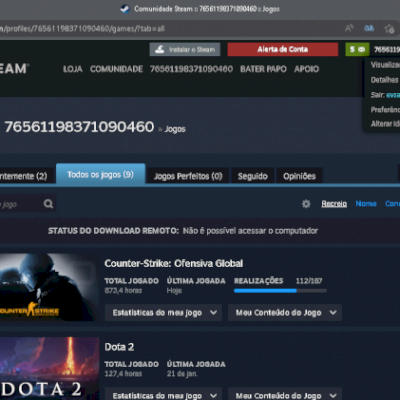Image resolution: width=400 pixels, height=400 pixels.
Task: Select Visualizar entry in account dropdown
Action: click(385, 65)
